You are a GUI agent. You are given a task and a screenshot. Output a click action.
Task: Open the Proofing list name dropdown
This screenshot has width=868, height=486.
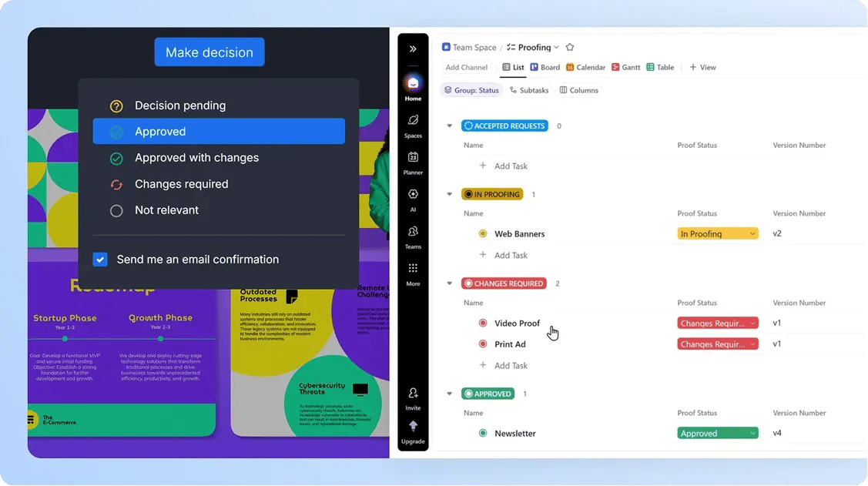click(x=556, y=48)
